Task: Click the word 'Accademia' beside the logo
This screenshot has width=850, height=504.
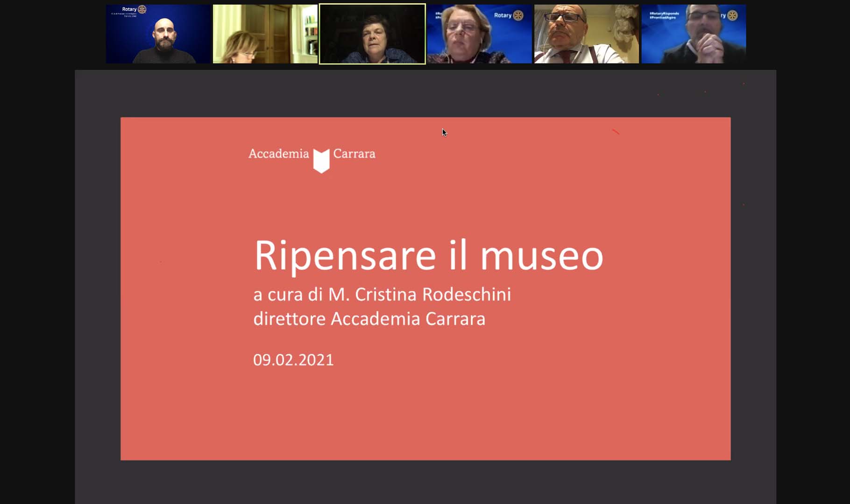Action: (x=278, y=154)
